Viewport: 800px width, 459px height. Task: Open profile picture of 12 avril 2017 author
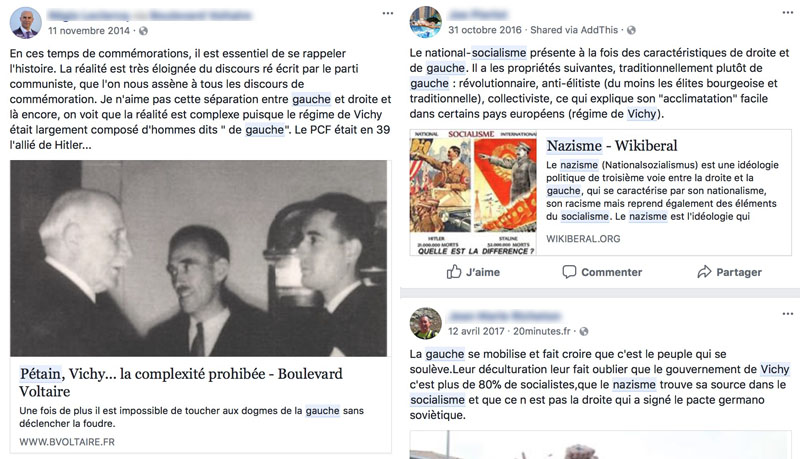(426, 323)
